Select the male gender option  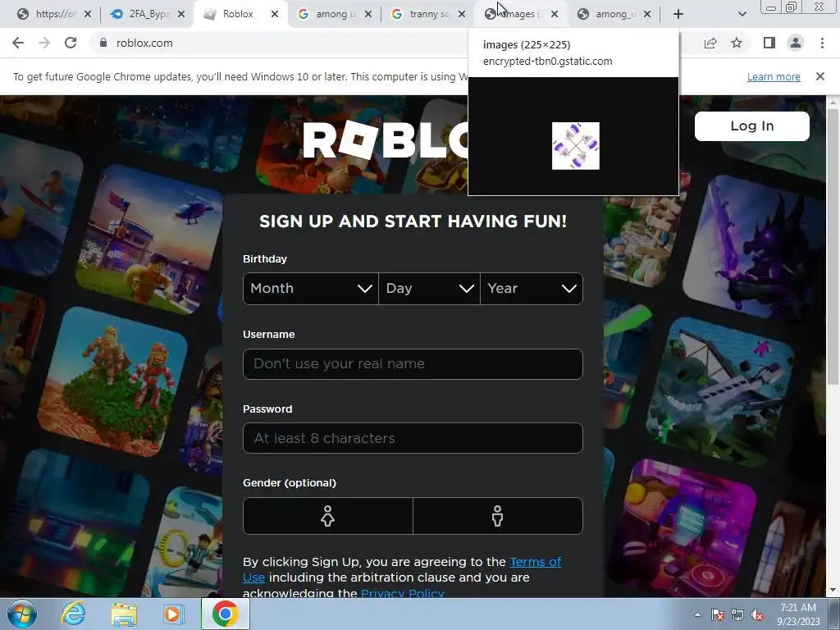pyautogui.click(x=498, y=516)
